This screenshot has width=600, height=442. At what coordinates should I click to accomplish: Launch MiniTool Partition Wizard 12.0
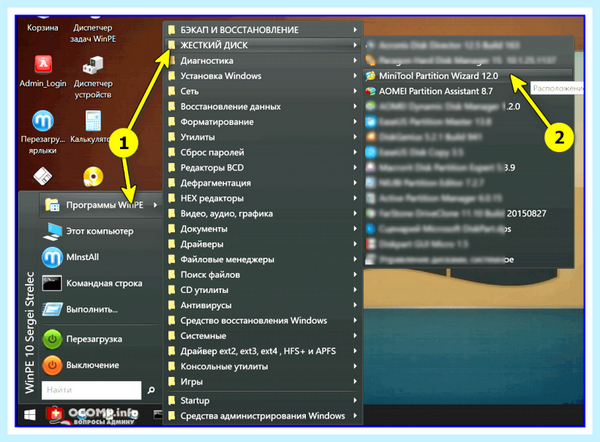pos(468,76)
